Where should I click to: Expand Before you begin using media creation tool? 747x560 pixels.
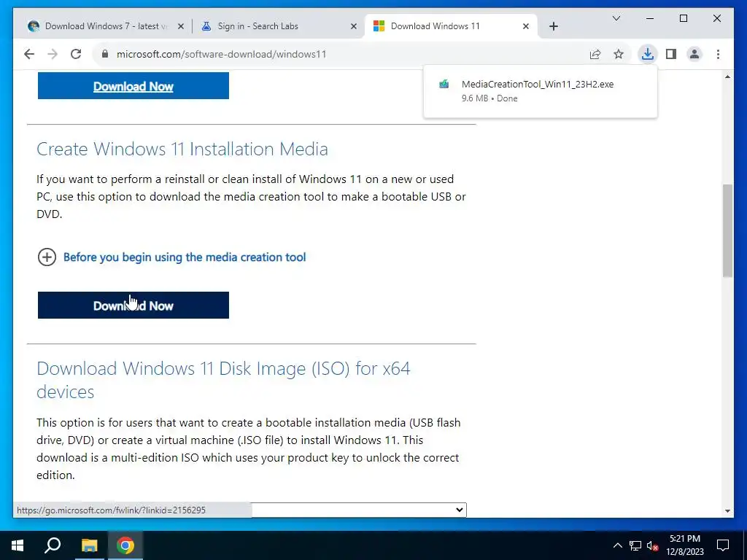tap(185, 257)
